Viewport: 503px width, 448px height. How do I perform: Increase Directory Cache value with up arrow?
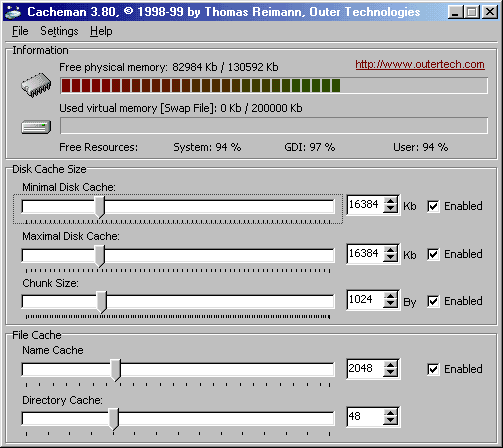(390, 413)
